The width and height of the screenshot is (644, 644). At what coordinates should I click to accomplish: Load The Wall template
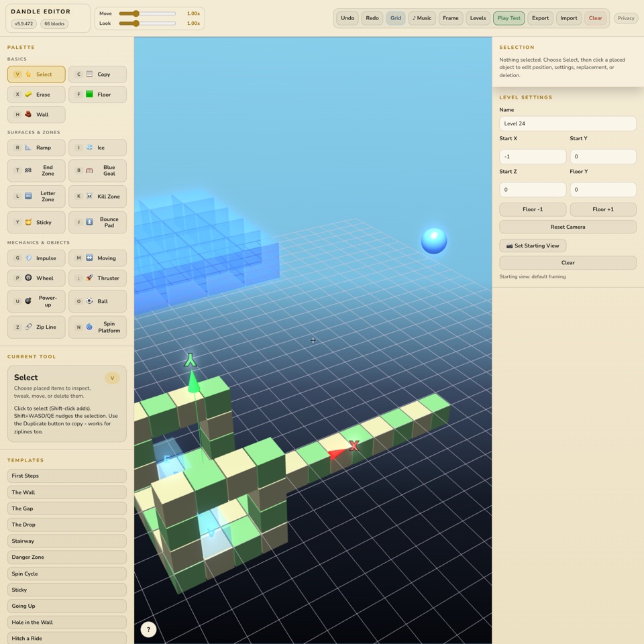tap(66, 492)
